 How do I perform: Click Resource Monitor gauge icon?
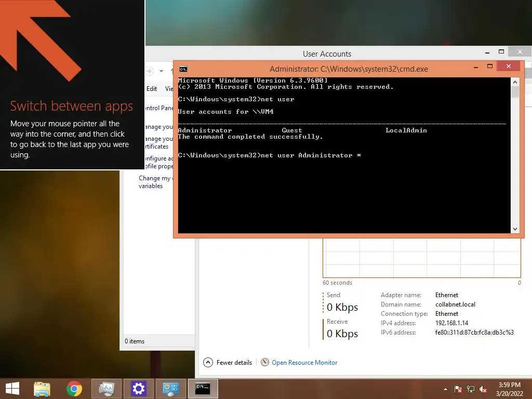pos(265,362)
